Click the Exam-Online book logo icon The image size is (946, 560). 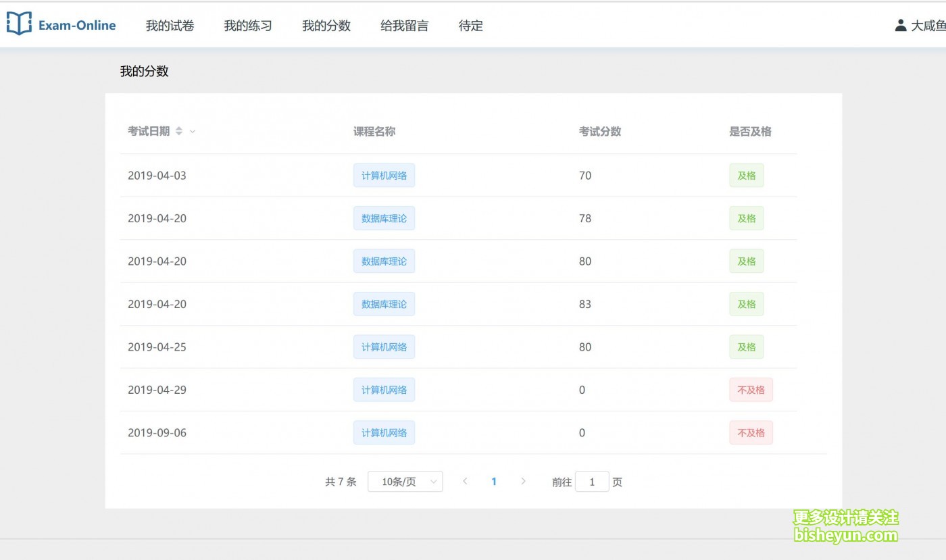pos(19,24)
